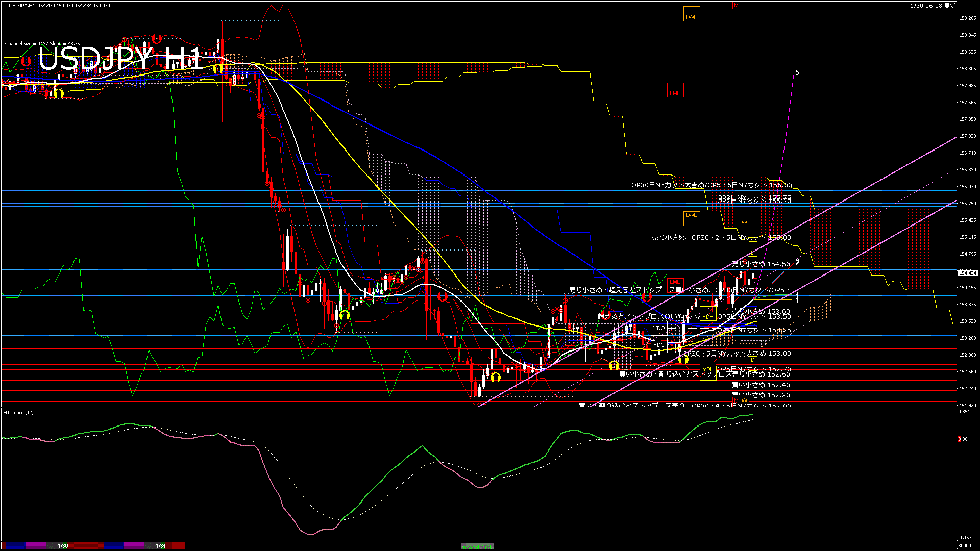
Task: Select the 買い小さめ 152.40 level label
Action: coord(761,385)
